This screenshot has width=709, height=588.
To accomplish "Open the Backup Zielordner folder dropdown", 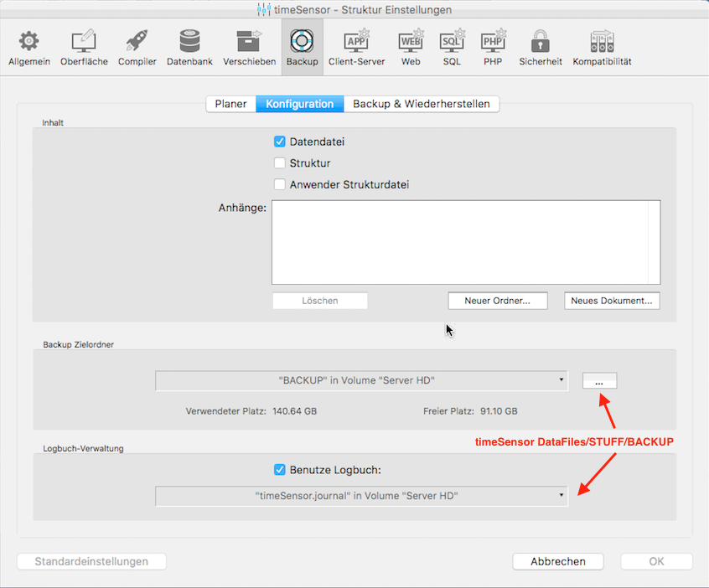I will click(361, 380).
